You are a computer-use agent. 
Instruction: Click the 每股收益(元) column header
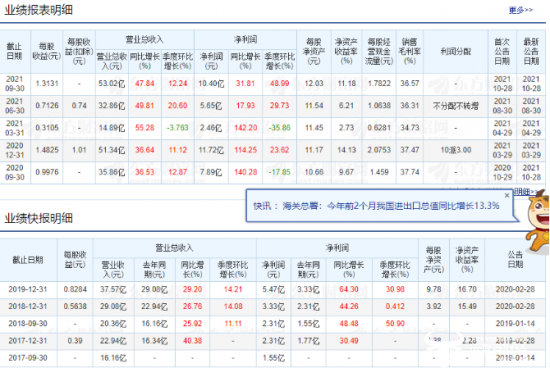47,51
